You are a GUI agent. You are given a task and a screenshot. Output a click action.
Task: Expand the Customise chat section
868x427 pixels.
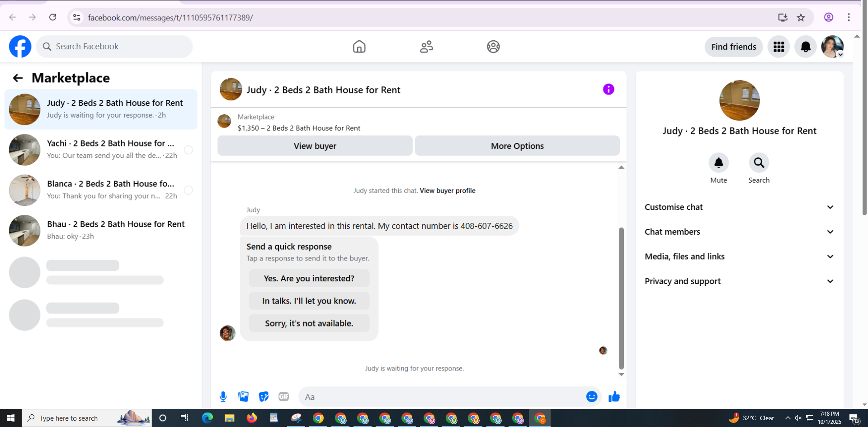739,207
